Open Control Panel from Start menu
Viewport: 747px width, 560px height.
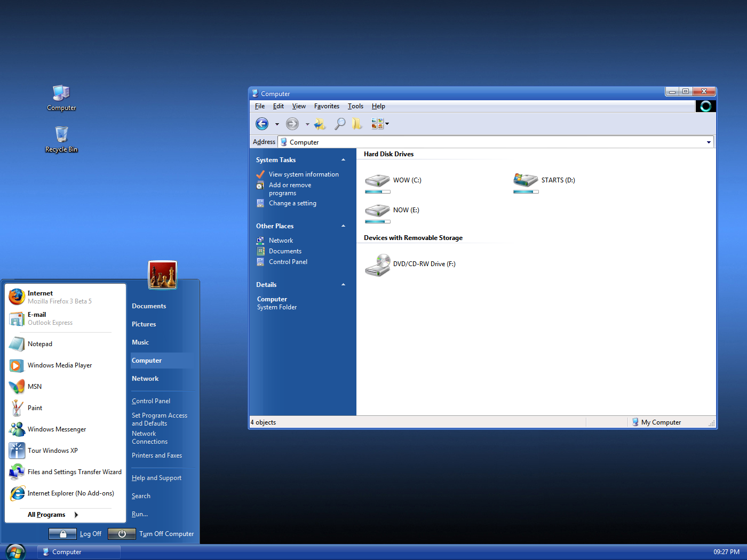tap(151, 401)
